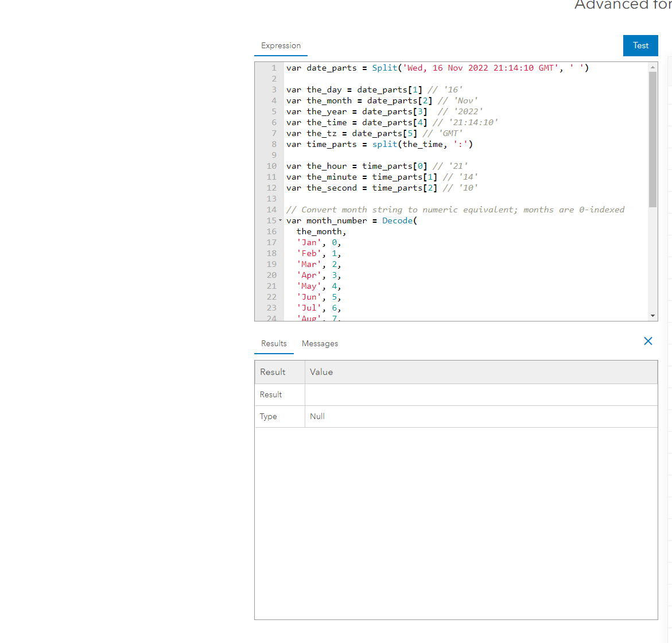Click the Null value in the Type row
Screen dimensions: 672x643
point(317,416)
